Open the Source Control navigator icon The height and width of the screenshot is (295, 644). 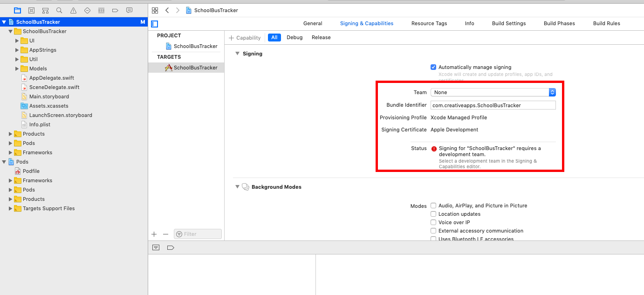coord(31,10)
